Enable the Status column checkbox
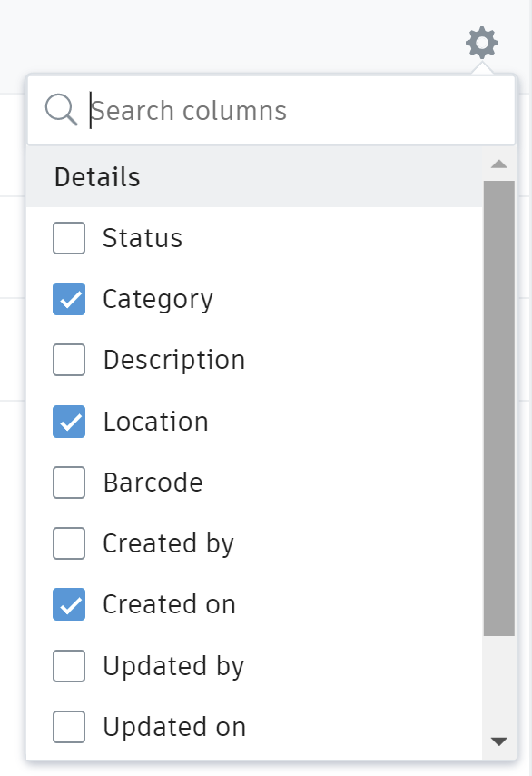This screenshot has height=776, width=532. [x=69, y=238]
